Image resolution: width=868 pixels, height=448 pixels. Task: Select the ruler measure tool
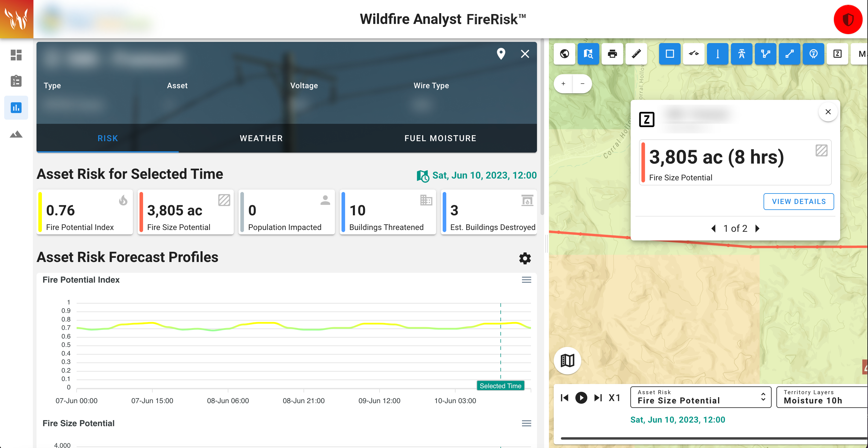click(x=636, y=54)
